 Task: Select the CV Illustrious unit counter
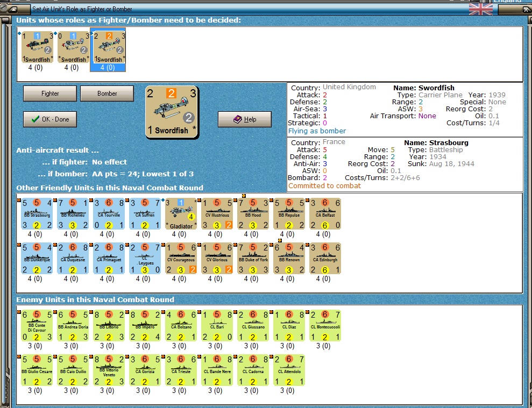point(217,214)
